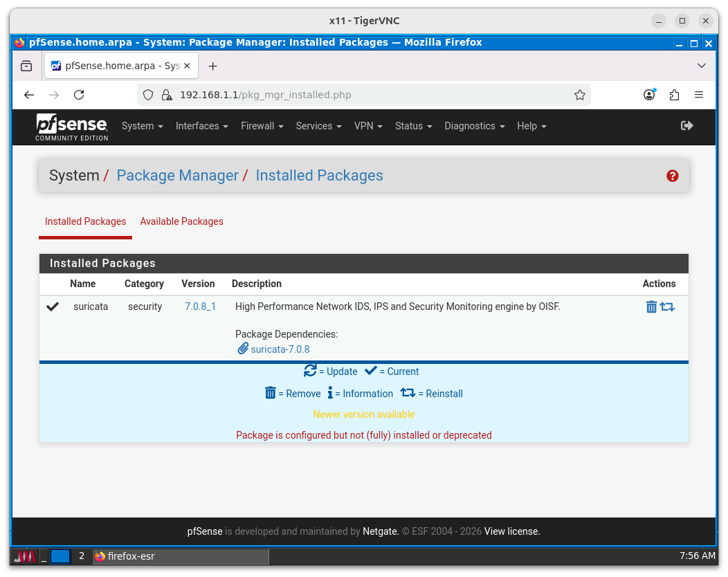Log out using the pfSense exit icon

[686, 126]
